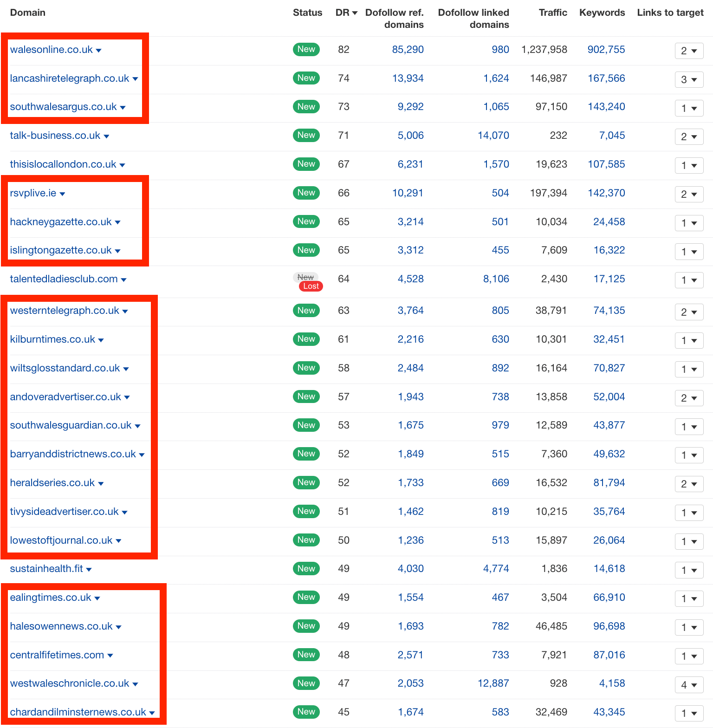Click New badge for sustainhealth.fit row
This screenshot has width=713, height=728.
tap(306, 568)
